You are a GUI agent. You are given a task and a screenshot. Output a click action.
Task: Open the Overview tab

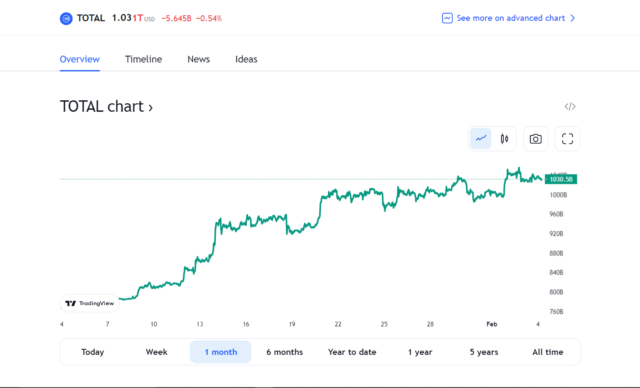[80, 59]
